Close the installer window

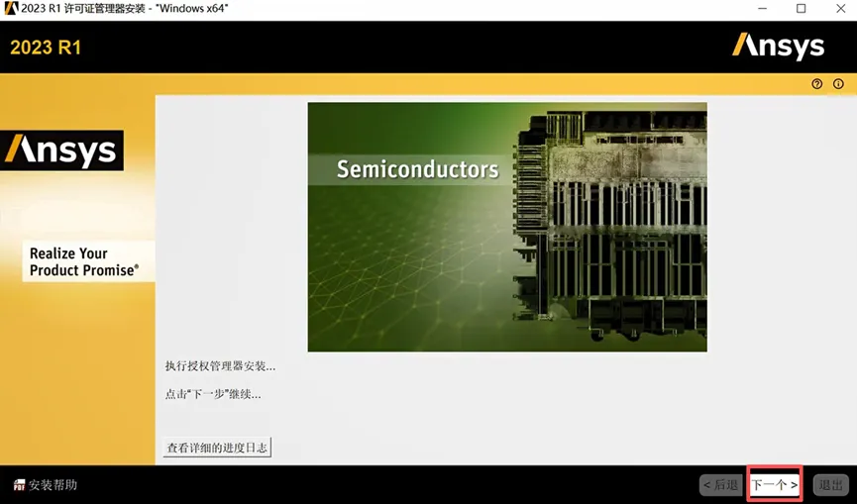point(840,8)
